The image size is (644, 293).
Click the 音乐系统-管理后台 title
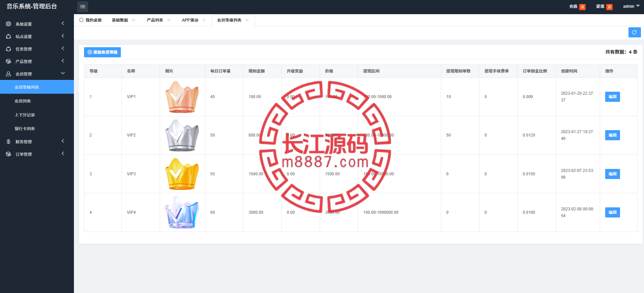(x=32, y=6)
